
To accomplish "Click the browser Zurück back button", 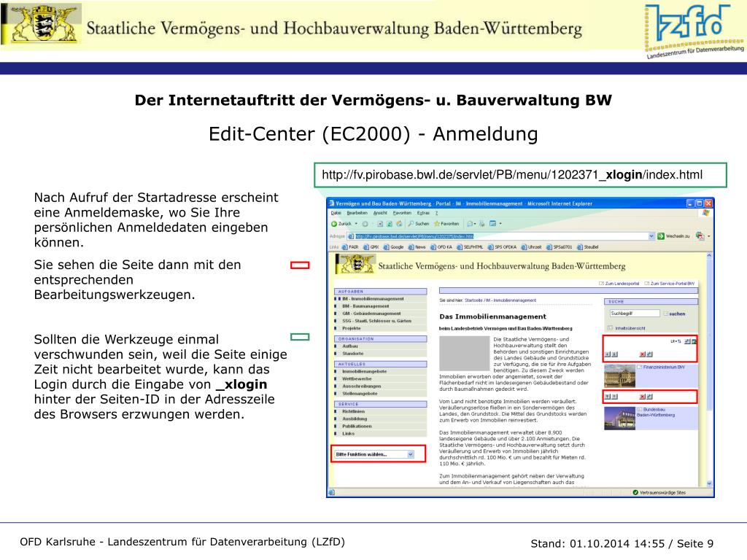I will click(341, 224).
